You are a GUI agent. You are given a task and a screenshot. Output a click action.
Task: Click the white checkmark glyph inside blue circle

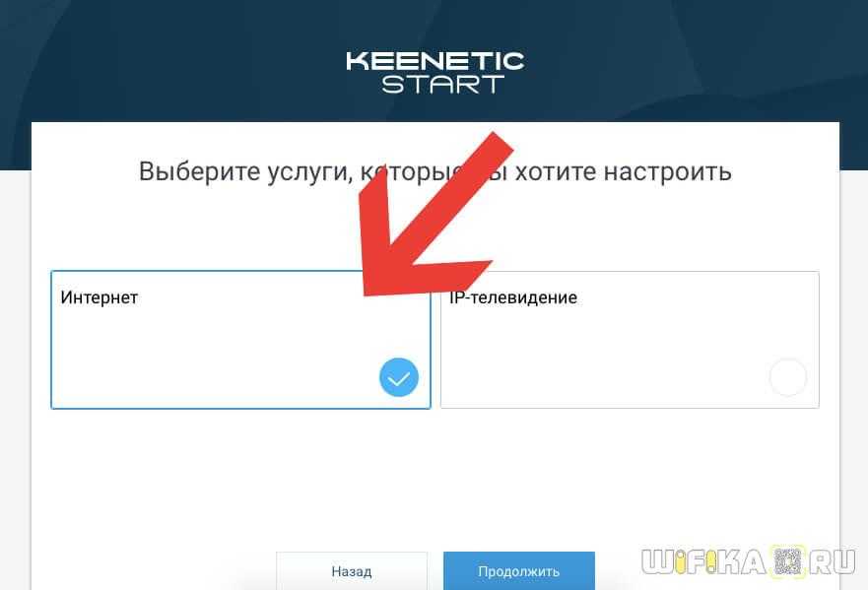pyautogui.click(x=399, y=378)
